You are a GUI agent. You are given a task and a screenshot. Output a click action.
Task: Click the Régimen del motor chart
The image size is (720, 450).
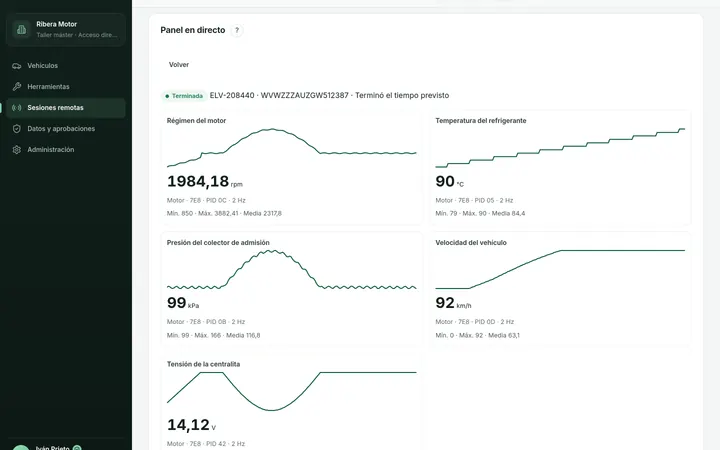click(x=292, y=148)
